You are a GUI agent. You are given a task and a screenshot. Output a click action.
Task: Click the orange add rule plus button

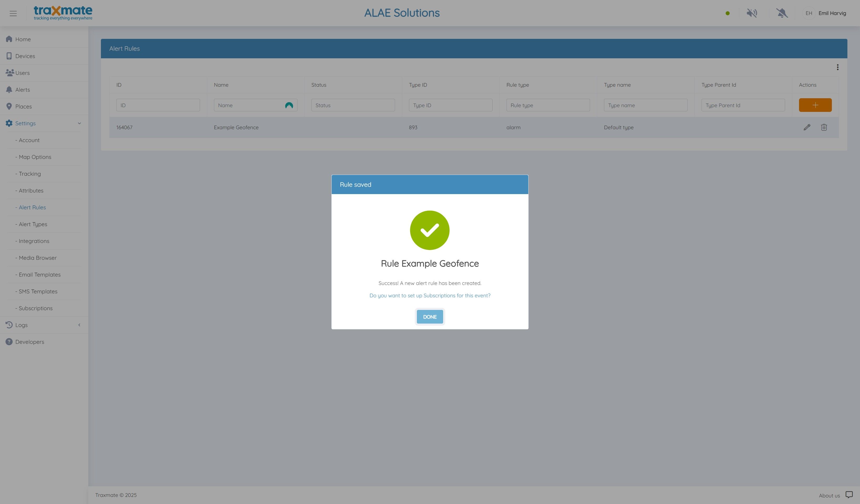pos(815,105)
